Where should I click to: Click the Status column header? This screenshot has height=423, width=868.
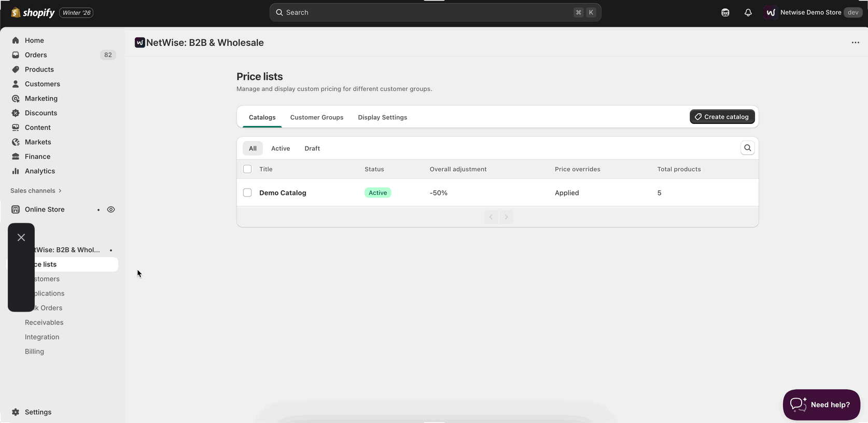pos(374,169)
